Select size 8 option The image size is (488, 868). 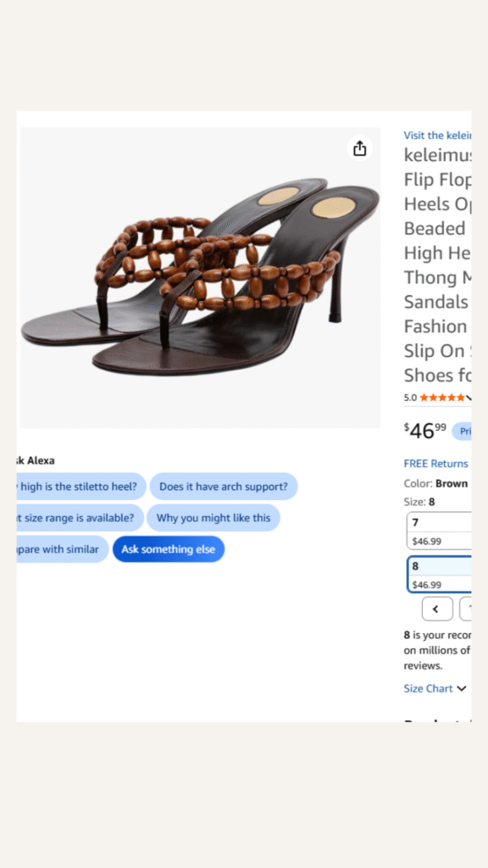point(440,574)
